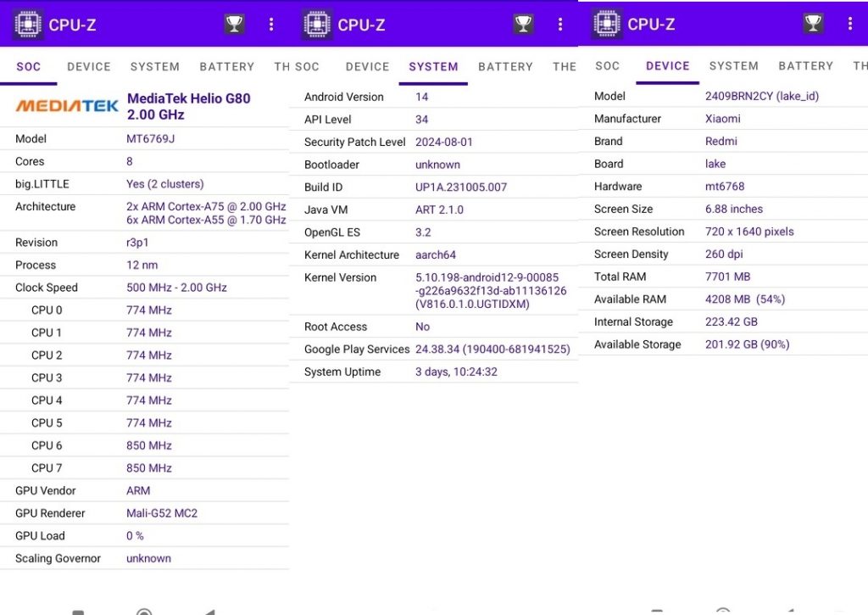Switch to DEVICE tab in left panel
This screenshot has height=615, width=868.
pos(89,67)
